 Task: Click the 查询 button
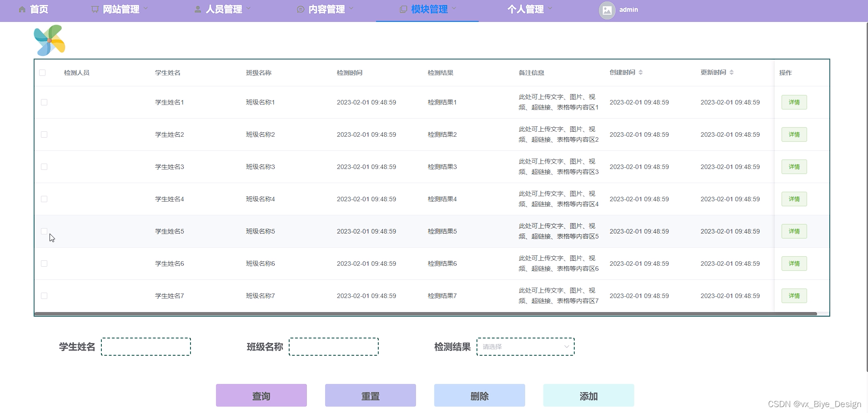tap(261, 395)
